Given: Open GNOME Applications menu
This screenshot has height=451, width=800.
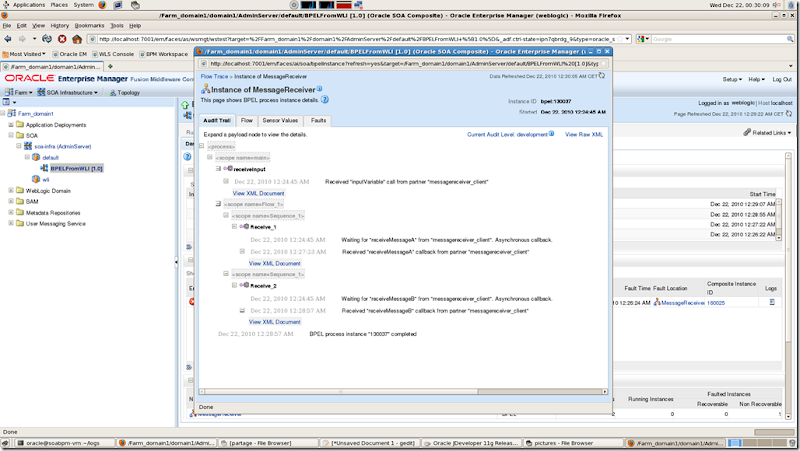Looking at the screenshot, I should pos(29,5).
